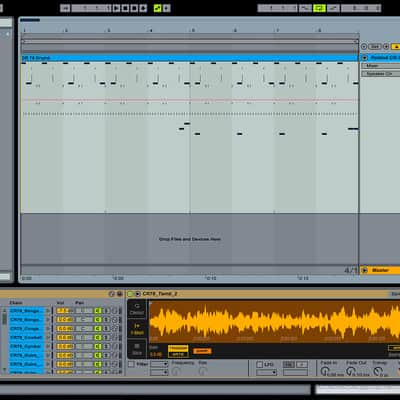The height and width of the screenshot is (400, 400).
Task: Click the Play button in the transport bar
Action: tap(117, 8)
